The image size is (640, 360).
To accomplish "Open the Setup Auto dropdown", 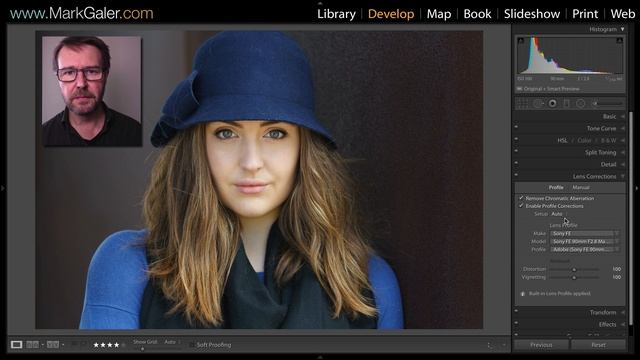I will pos(559,214).
